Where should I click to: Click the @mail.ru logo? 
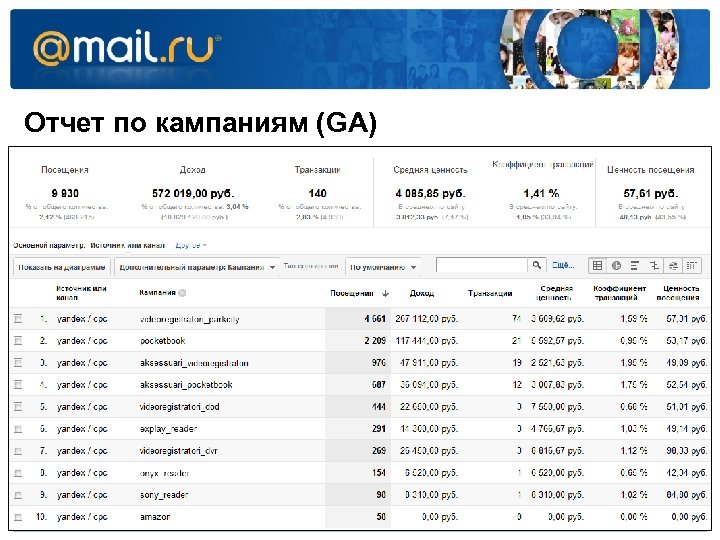pyautogui.click(x=126, y=48)
